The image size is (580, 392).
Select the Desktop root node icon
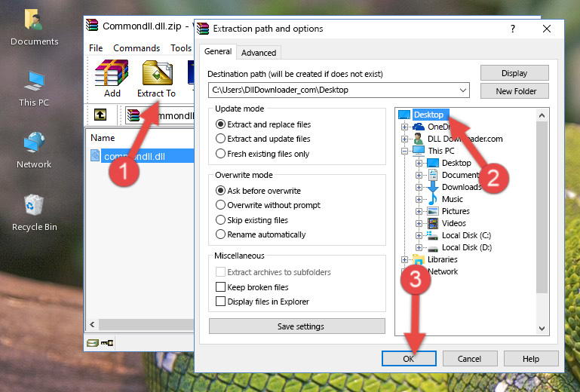[404, 115]
